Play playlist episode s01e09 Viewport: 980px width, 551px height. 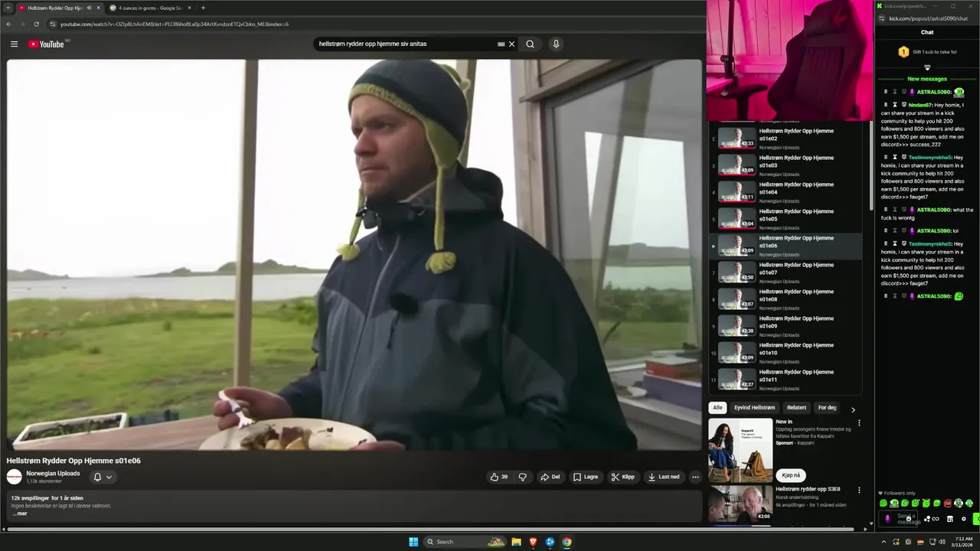tap(786, 326)
